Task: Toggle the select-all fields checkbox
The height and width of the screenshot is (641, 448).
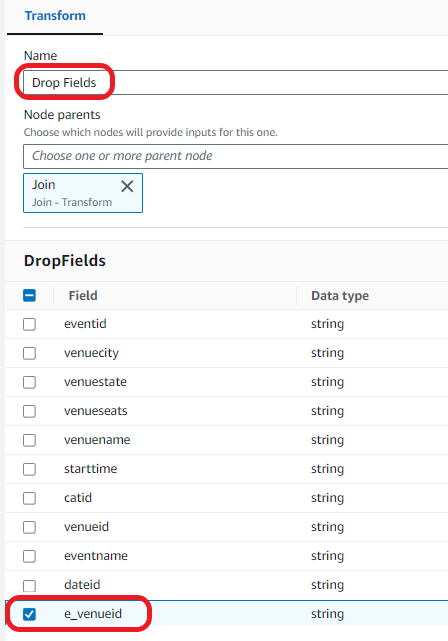Action: (x=29, y=295)
